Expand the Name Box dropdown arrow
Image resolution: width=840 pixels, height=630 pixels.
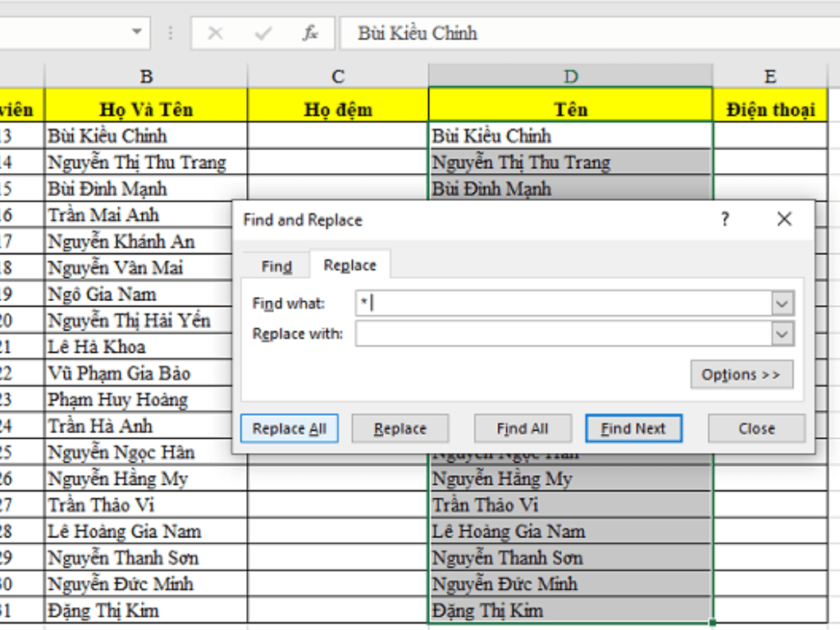point(136,33)
